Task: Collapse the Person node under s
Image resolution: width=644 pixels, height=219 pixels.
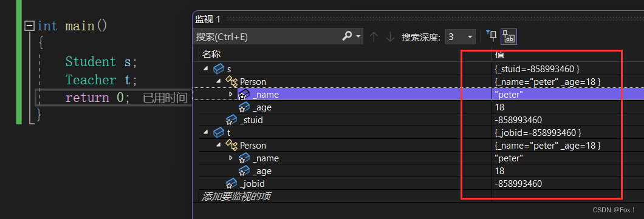Action: pos(218,82)
